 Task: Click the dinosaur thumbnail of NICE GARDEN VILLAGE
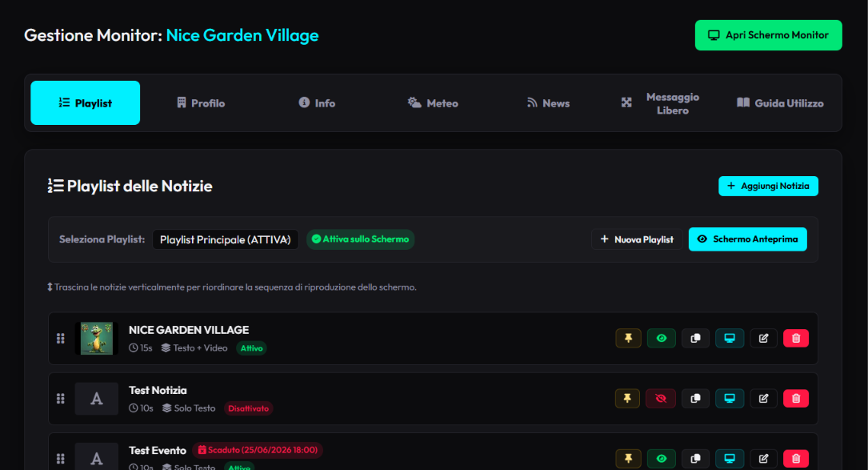coord(96,338)
